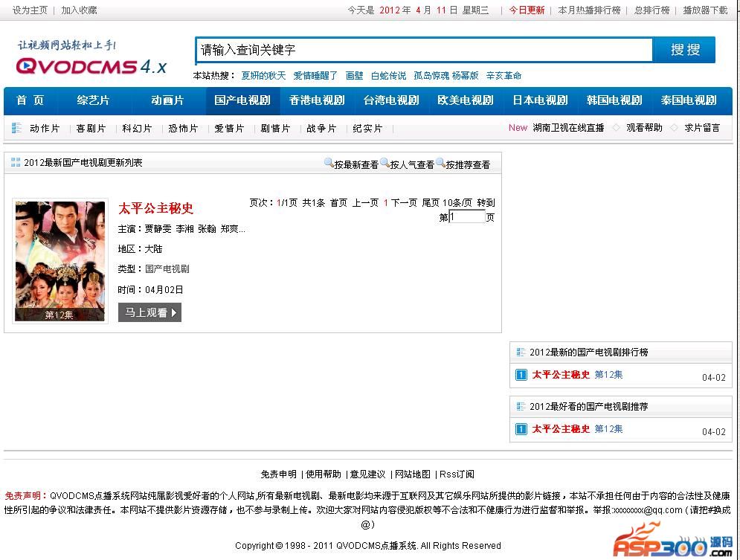
Task: Open the 求片留言 link
Action: pyautogui.click(x=702, y=128)
